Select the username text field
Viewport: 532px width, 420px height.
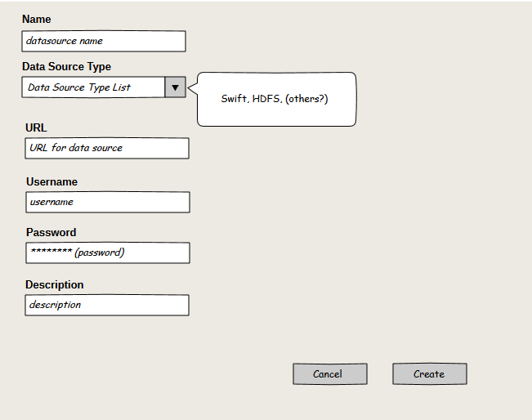(107, 202)
